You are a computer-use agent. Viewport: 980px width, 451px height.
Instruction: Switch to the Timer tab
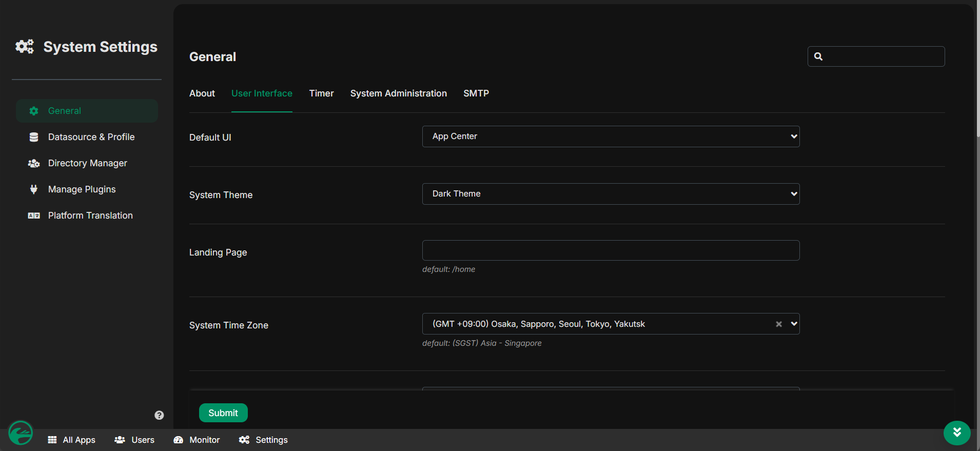pos(321,93)
